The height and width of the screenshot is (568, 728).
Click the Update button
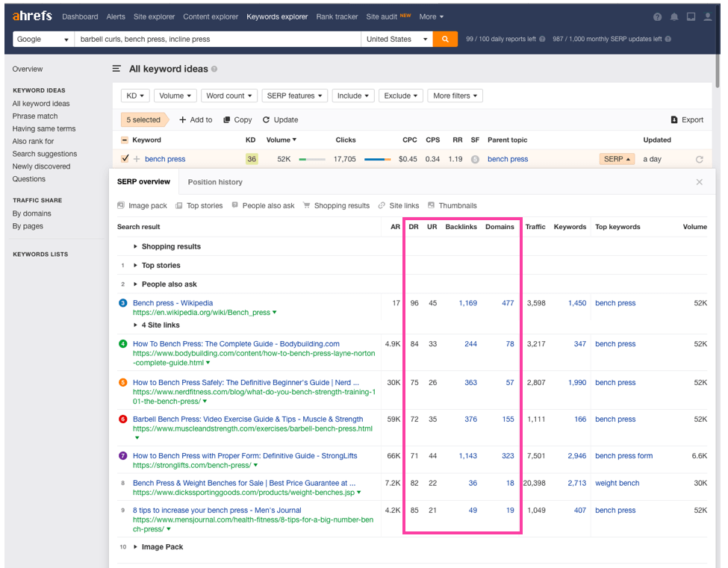click(x=281, y=119)
